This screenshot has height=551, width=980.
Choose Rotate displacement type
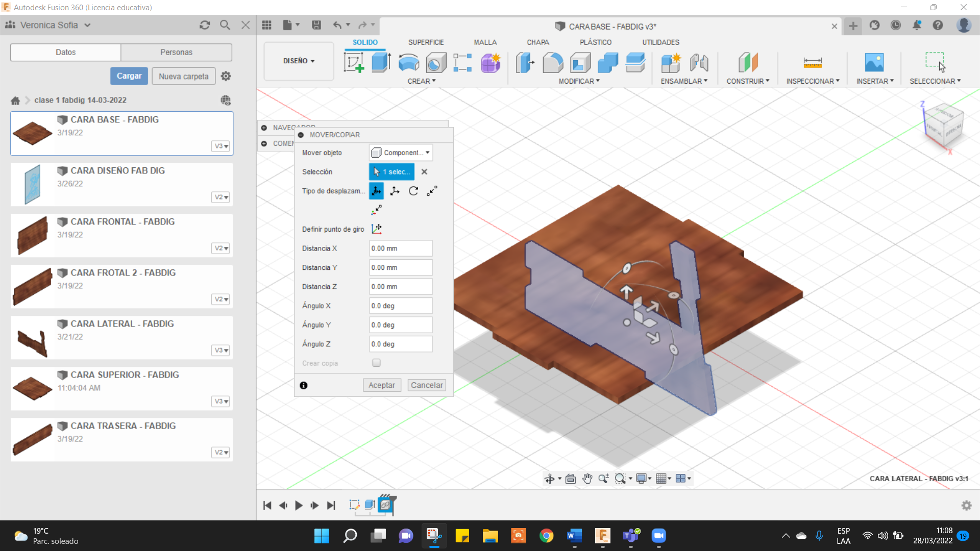(x=413, y=191)
